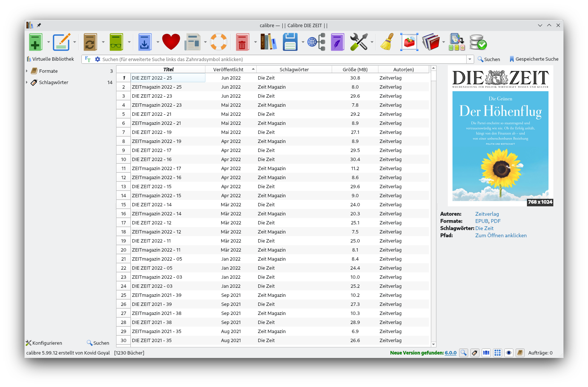Click the red heart Donate icon
The width and height of the screenshot is (588, 387).
click(x=171, y=42)
